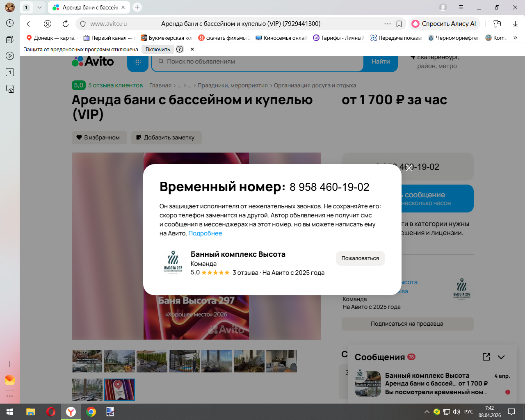Close the temporary number dialog
The image size is (525, 420).
tap(409, 167)
